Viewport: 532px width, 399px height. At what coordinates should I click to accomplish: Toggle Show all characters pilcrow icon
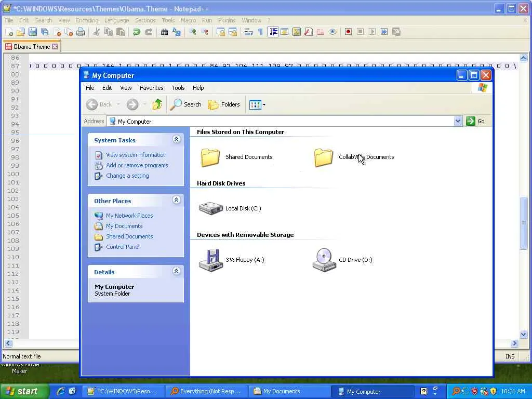tap(261, 32)
